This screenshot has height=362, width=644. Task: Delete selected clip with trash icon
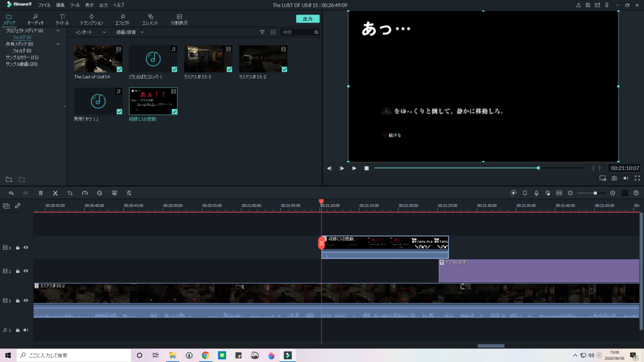[x=40, y=193]
